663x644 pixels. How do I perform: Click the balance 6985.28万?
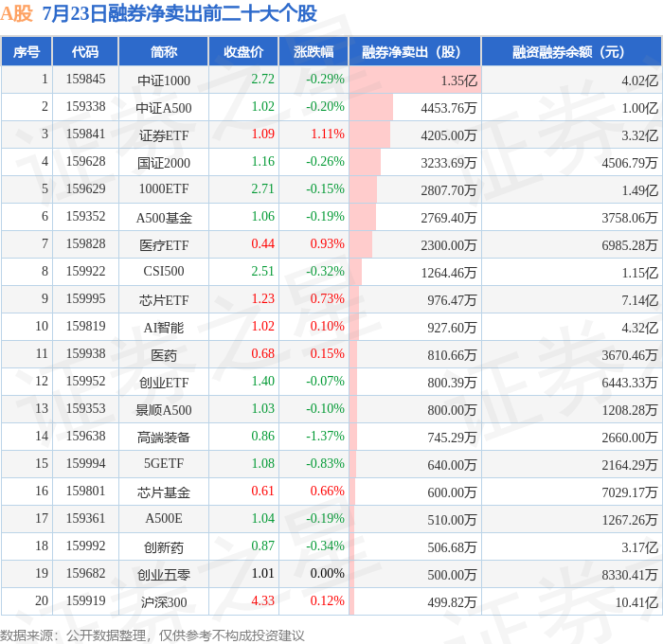pyautogui.click(x=630, y=245)
